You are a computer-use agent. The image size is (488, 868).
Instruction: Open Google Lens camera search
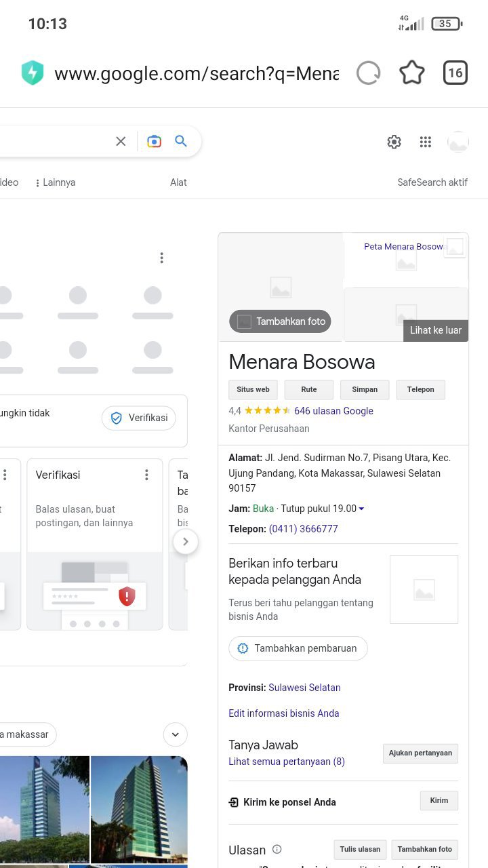155,141
